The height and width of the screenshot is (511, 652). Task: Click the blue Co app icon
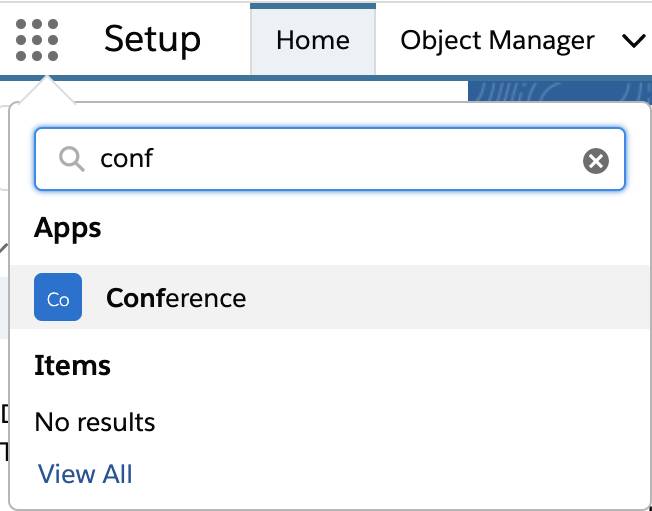58,297
